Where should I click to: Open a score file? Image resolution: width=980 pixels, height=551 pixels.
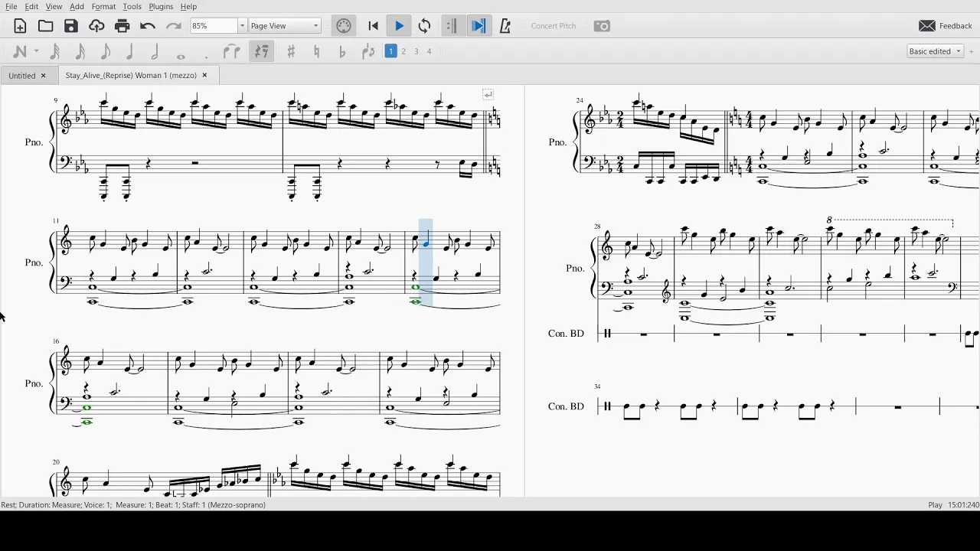click(x=46, y=26)
